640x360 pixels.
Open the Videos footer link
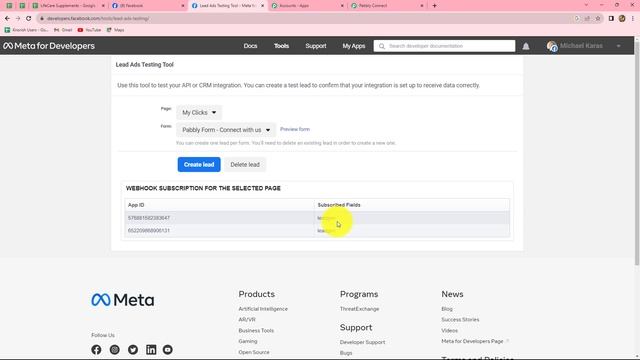click(449, 331)
